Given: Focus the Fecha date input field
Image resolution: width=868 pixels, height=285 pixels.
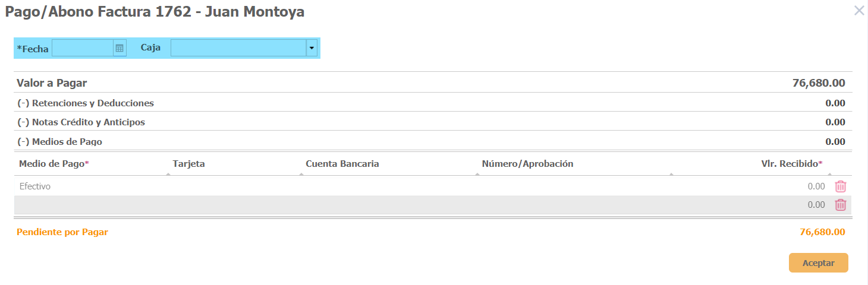Looking at the screenshot, I should pos(83,48).
